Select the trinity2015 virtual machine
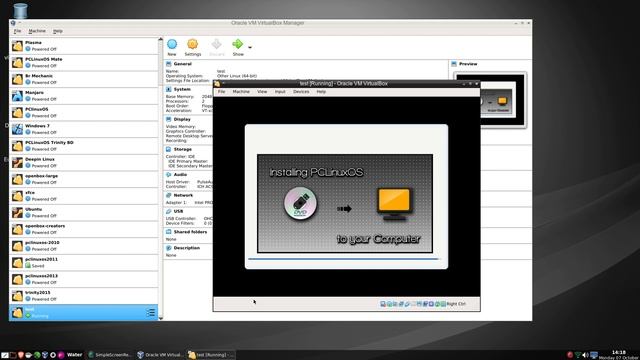The image size is (640, 360). pos(84,296)
